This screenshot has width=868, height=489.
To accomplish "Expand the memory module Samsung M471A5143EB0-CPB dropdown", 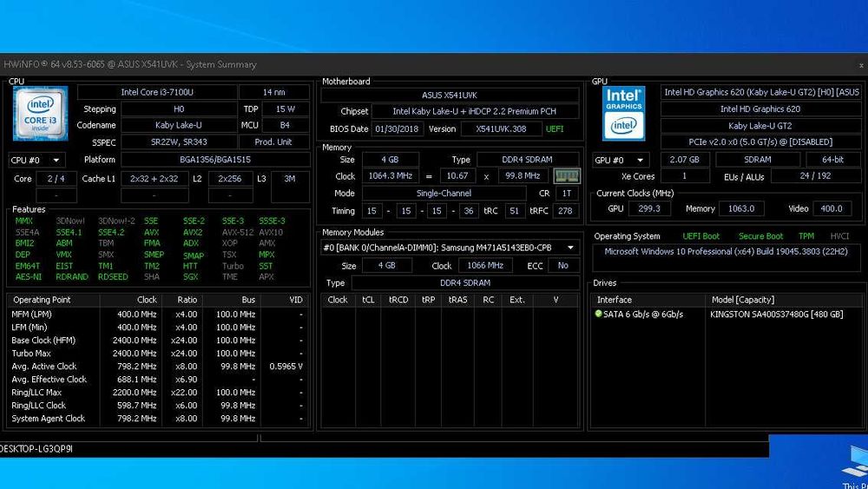I will [x=570, y=248].
